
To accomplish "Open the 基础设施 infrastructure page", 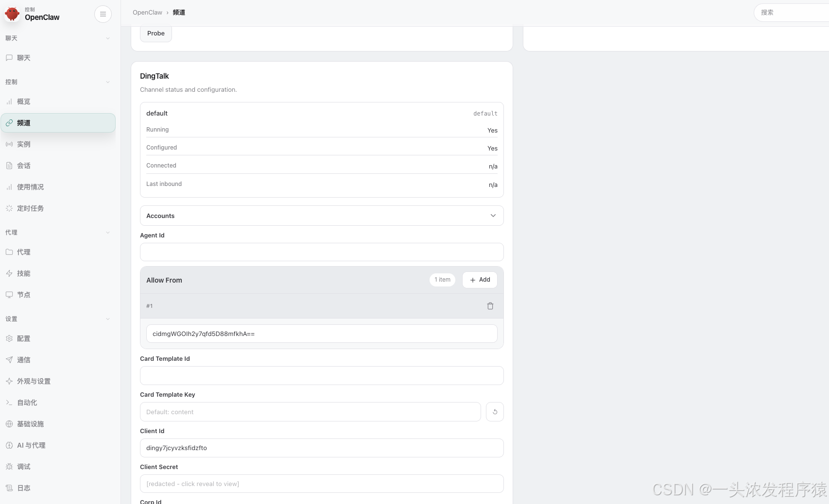I will coord(58,424).
